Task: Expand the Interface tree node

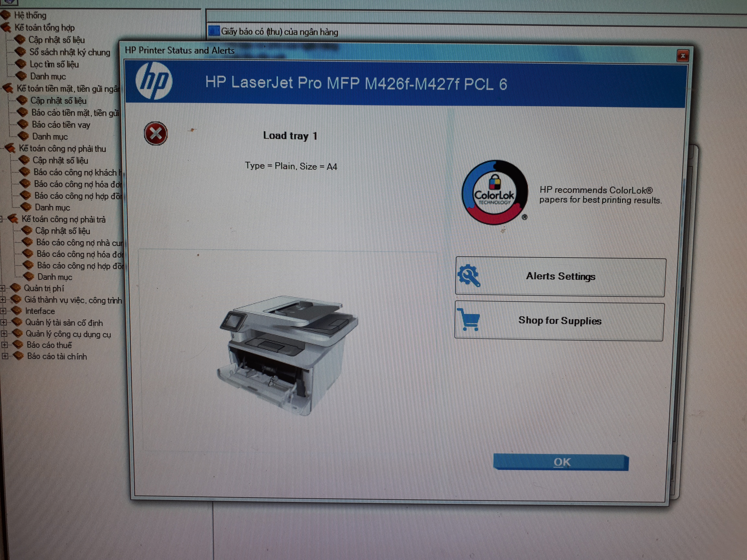Action: click(x=3, y=311)
